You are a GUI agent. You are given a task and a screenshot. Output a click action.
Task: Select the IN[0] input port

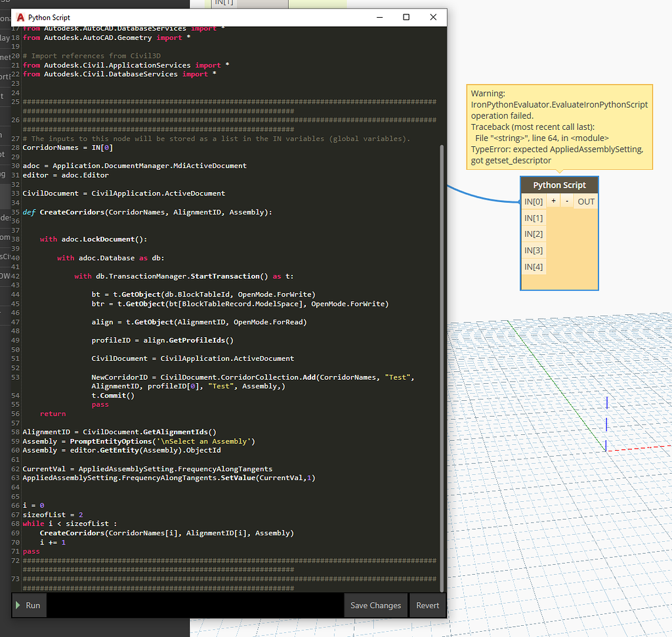(x=533, y=201)
